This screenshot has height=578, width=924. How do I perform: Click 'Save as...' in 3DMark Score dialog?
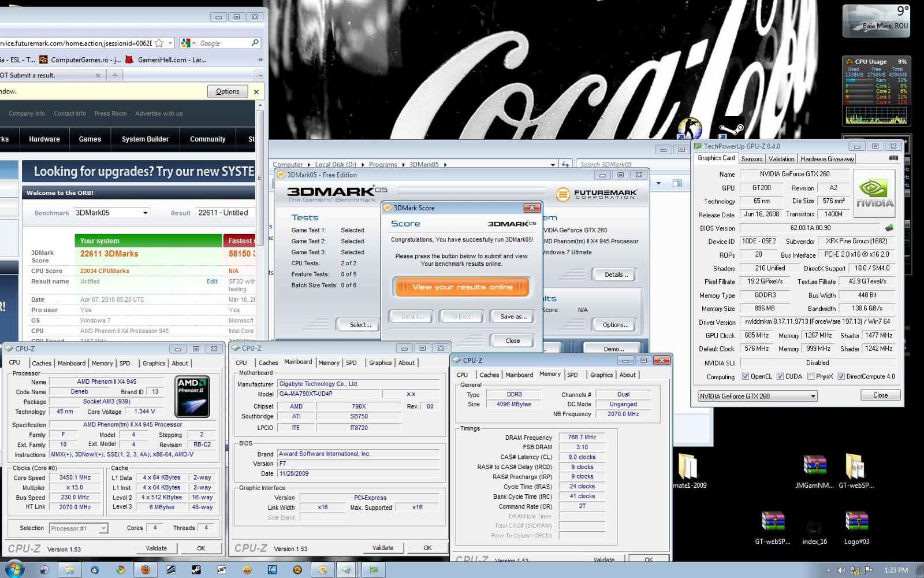[x=513, y=317]
